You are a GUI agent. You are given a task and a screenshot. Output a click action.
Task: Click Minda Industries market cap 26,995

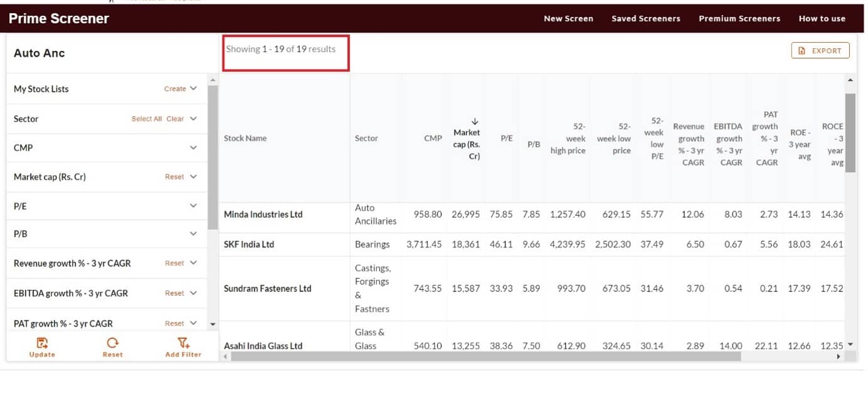pos(465,215)
